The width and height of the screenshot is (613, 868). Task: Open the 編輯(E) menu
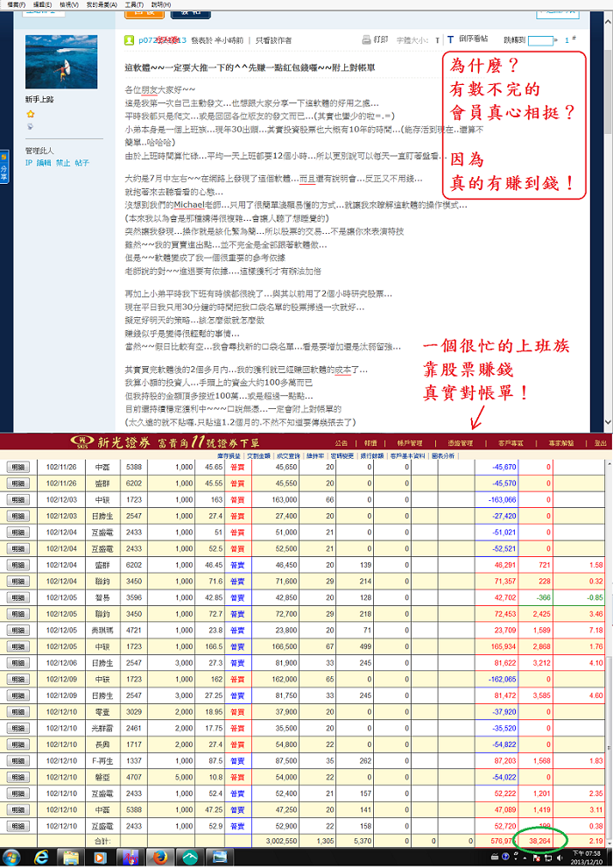(42, 4)
